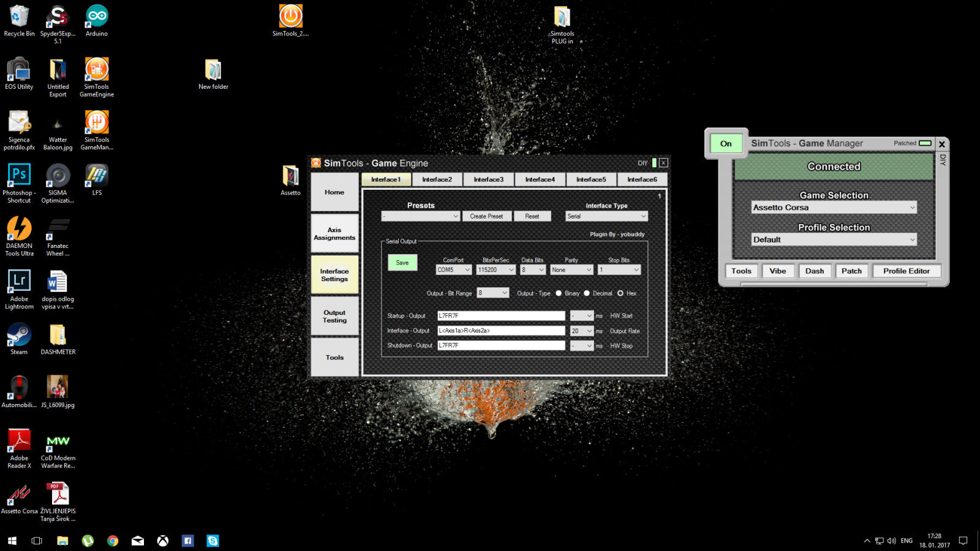Open the Game Manager Dash button

[x=815, y=271]
